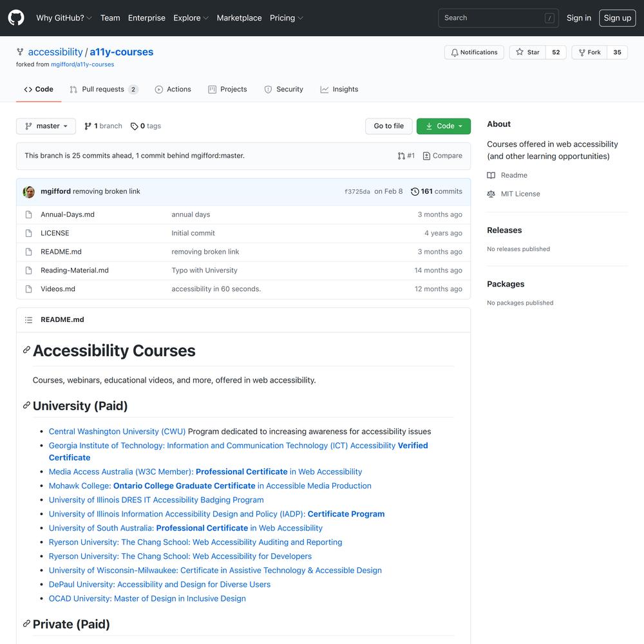Viewport: 644px width, 644px height.
Task: Expand the Pricing dropdown menu
Action: coord(287,17)
